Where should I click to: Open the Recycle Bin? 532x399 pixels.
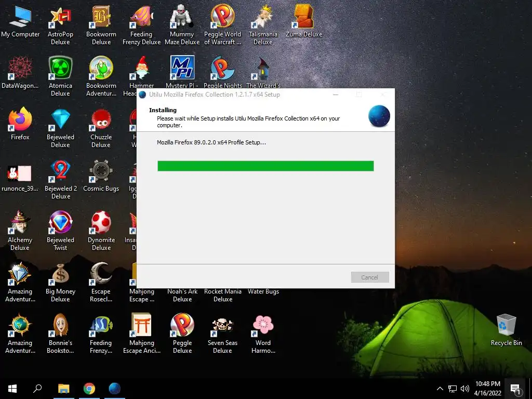[506, 330]
